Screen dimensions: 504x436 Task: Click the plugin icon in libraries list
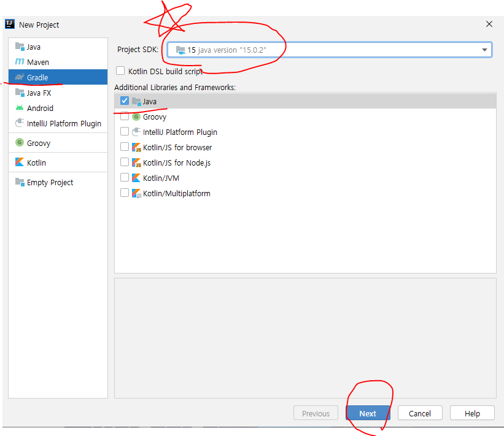pos(136,132)
